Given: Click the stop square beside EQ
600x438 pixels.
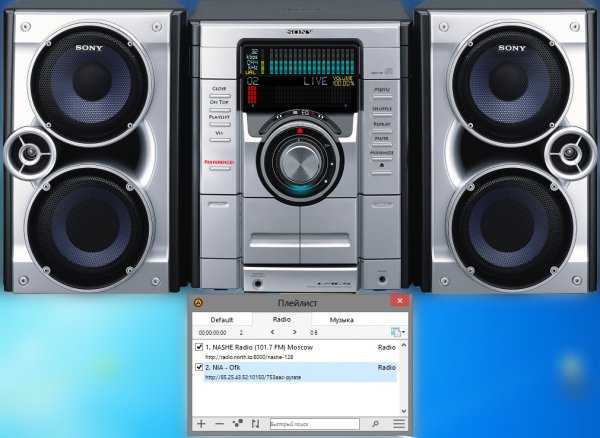Looking at the screenshot, I should [x=295, y=112].
